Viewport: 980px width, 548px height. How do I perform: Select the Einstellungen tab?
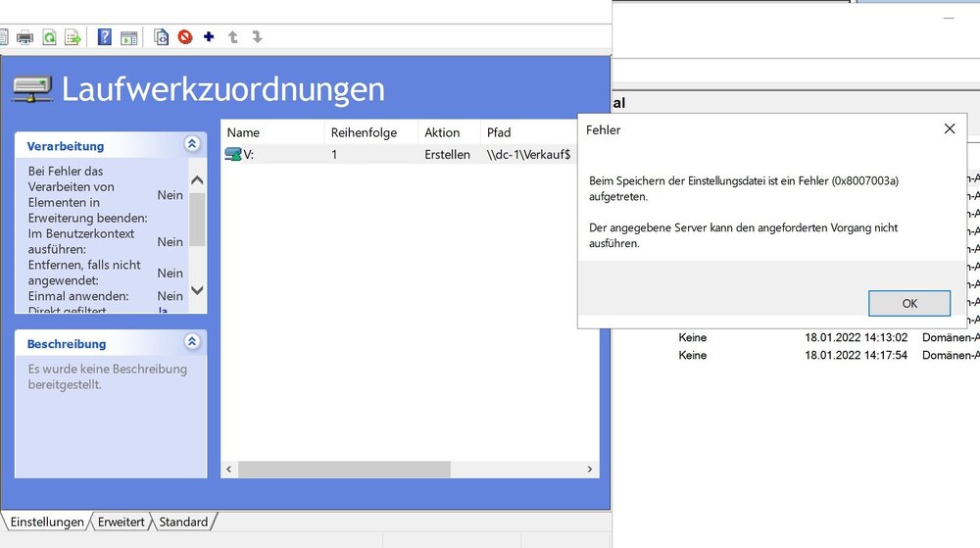(47, 523)
